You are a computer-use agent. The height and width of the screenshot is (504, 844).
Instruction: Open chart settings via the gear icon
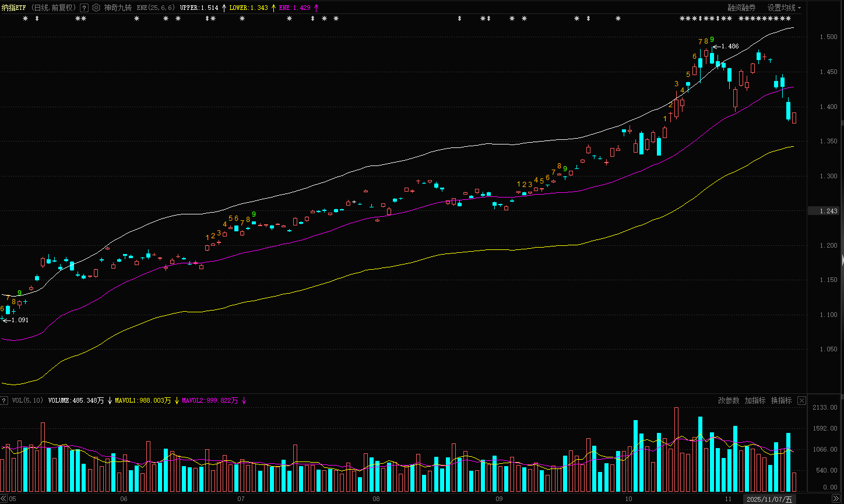click(x=96, y=8)
